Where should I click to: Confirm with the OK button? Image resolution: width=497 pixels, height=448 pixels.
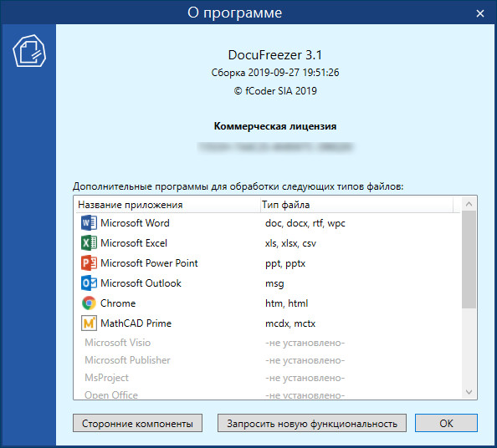(x=446, y=423)
